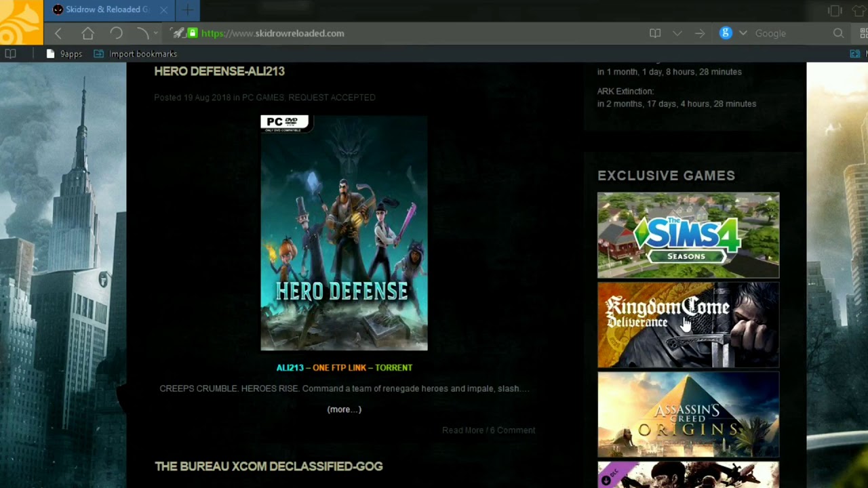Click the rocket speed mode icon
868x488 pixels.
(x=178, y=33)
